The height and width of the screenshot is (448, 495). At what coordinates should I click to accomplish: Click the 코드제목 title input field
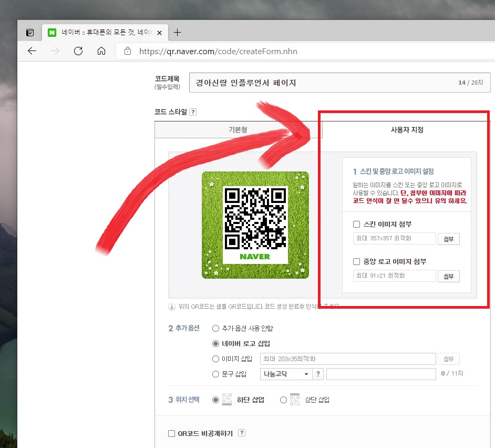click(339, 83)
